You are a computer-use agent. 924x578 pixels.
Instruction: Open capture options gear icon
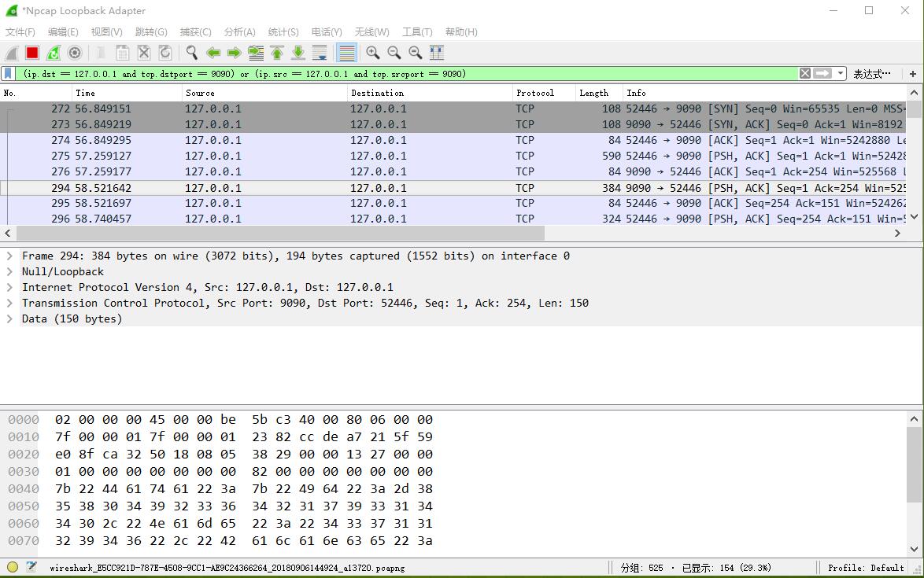coord(75,53)
